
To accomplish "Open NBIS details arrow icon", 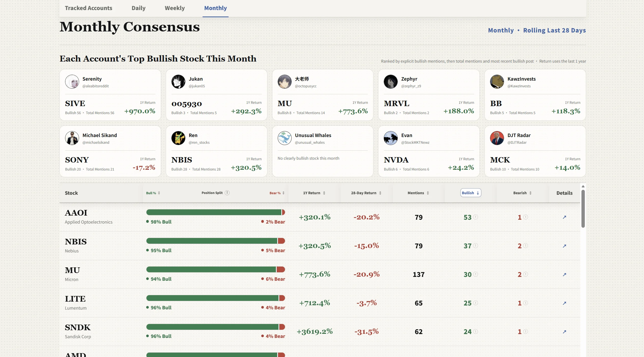I will click(x=564, y=246).
